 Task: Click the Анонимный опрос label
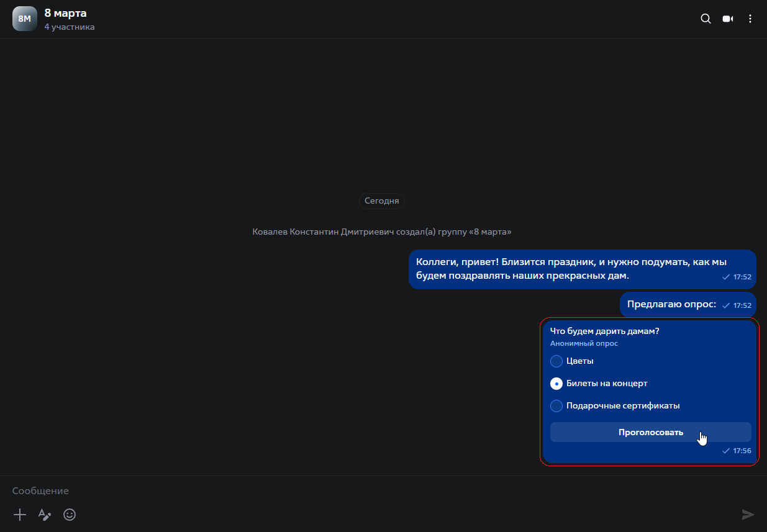click(584, 343)
